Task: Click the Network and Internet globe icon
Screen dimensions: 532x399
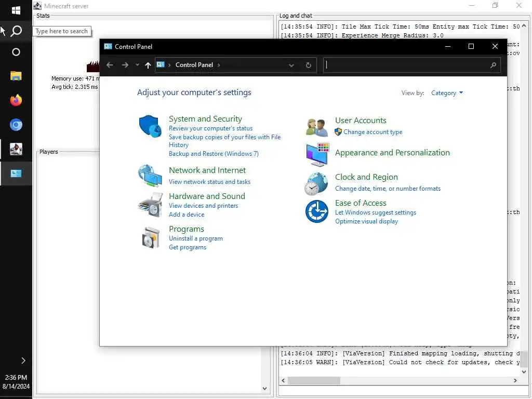Action: pyautogui.click(x=150, y=176)
